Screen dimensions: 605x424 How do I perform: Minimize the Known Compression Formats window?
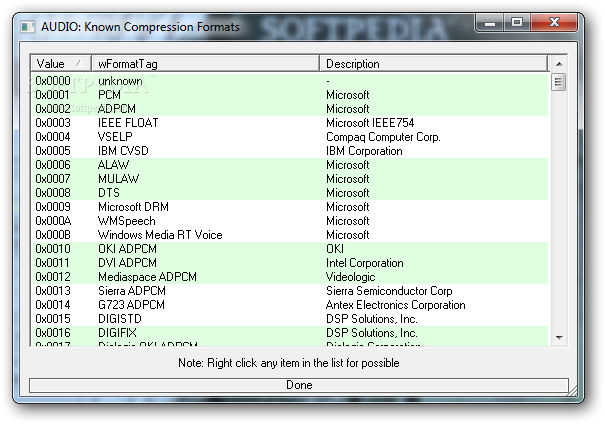click(x=490, y=23)
